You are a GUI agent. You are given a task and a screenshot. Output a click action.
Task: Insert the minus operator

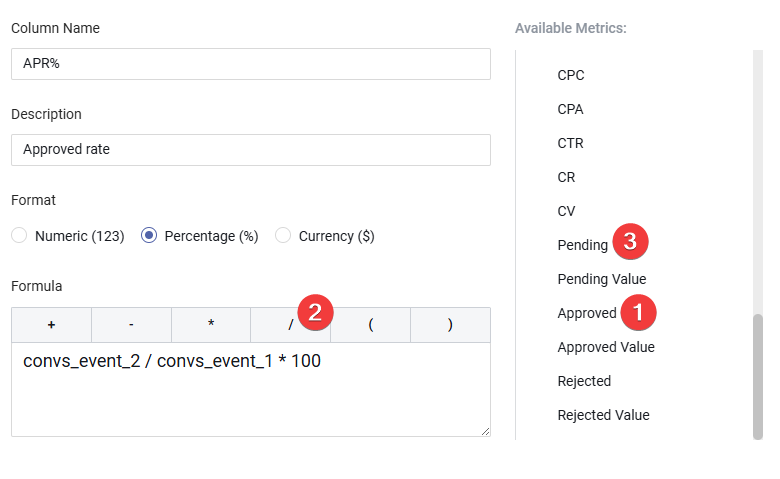[x=131, y=325]
